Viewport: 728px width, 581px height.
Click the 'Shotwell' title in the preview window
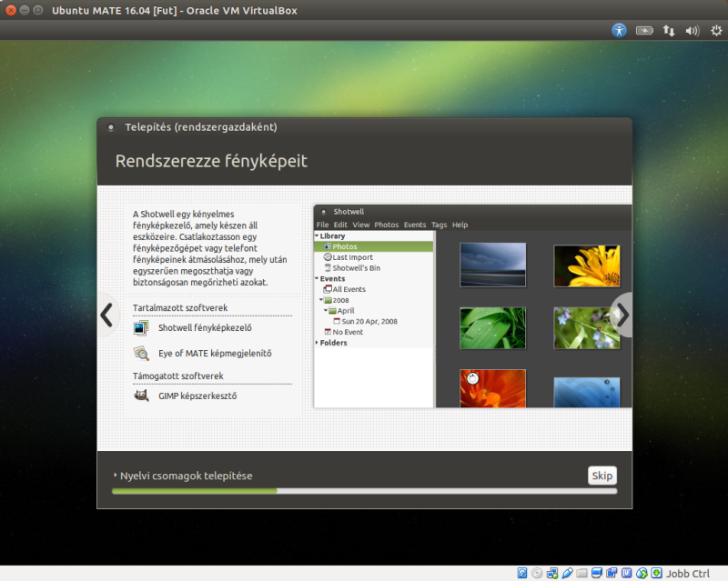pos(349,212)
